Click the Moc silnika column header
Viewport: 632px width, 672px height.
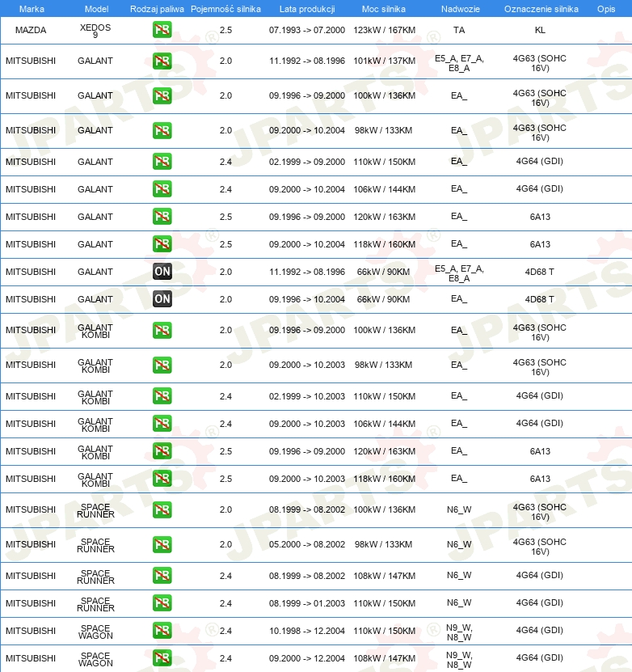coord(384,9)
